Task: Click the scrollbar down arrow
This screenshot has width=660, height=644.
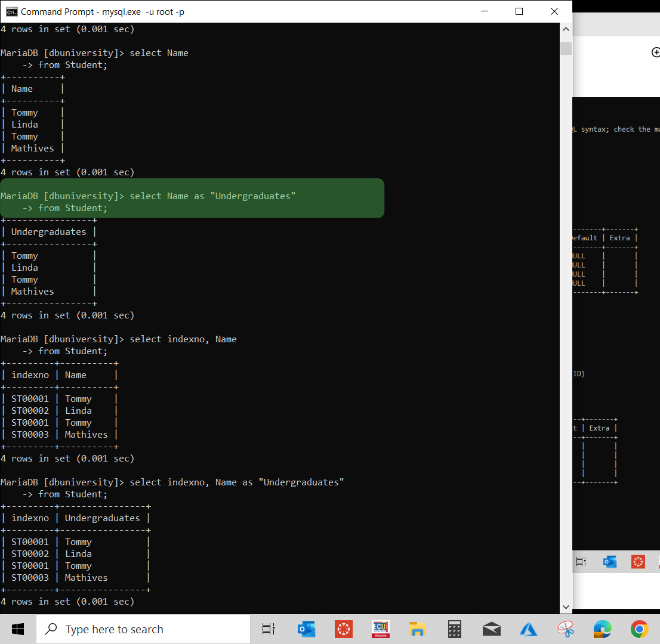Action: pyautogui.click(x=565, y=606)
